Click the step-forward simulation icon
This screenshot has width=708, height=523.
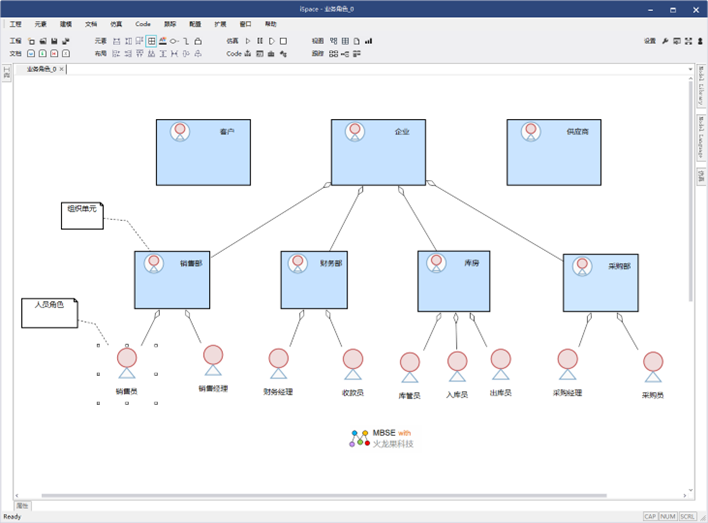coord(271,41)
